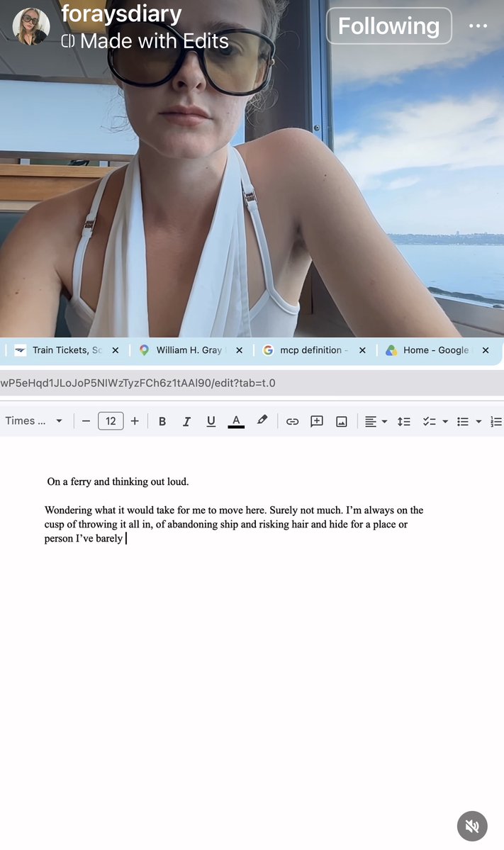504x850 pixels.
Task: Insert a link with the link icon
Action: pyautogui.click(x=292, y=421)
